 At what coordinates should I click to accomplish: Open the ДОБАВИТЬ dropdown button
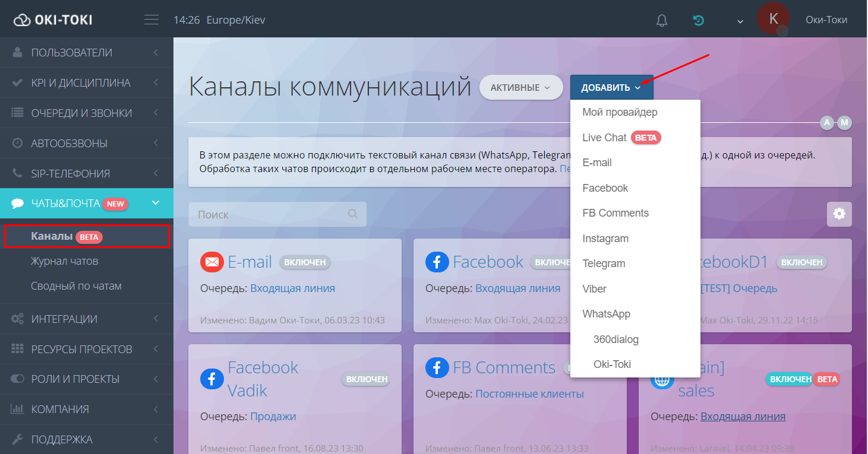pyautogui.click(x=611, y=87)
